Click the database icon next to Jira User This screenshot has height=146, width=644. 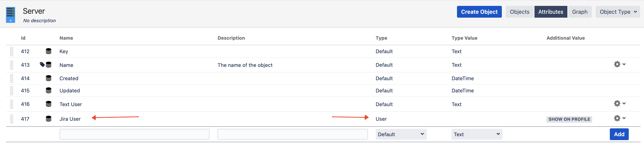click(49, 119)
